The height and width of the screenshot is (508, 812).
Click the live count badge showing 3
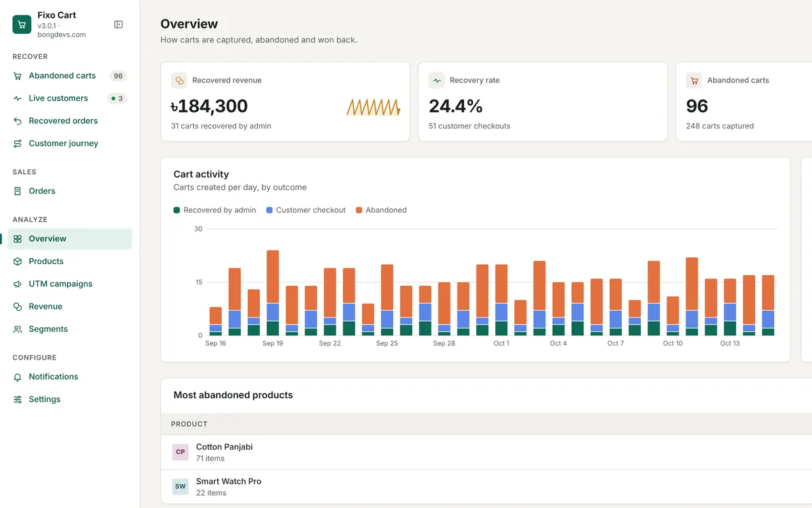click(117, 98)
